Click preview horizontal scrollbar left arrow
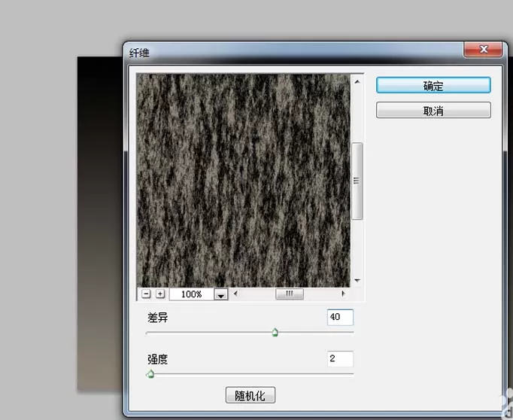This screenshot has height=420, width=513. click(235, 294)
